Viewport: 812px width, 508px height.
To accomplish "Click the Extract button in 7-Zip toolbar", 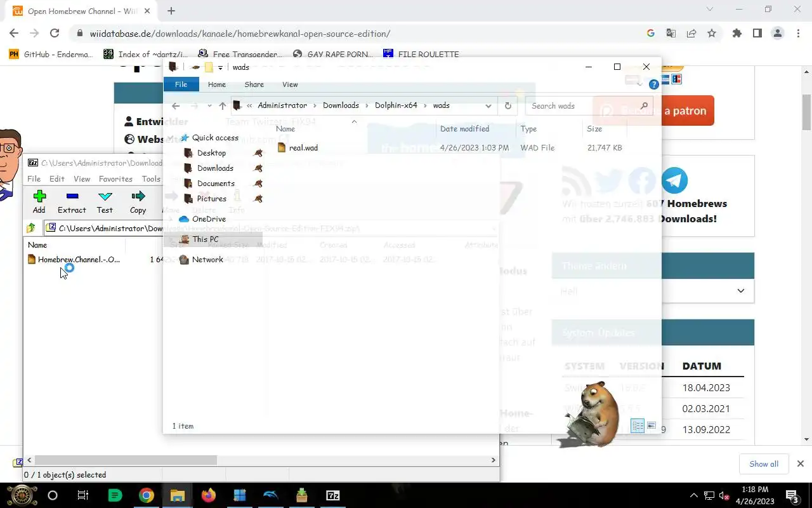I will coord(72,202).
